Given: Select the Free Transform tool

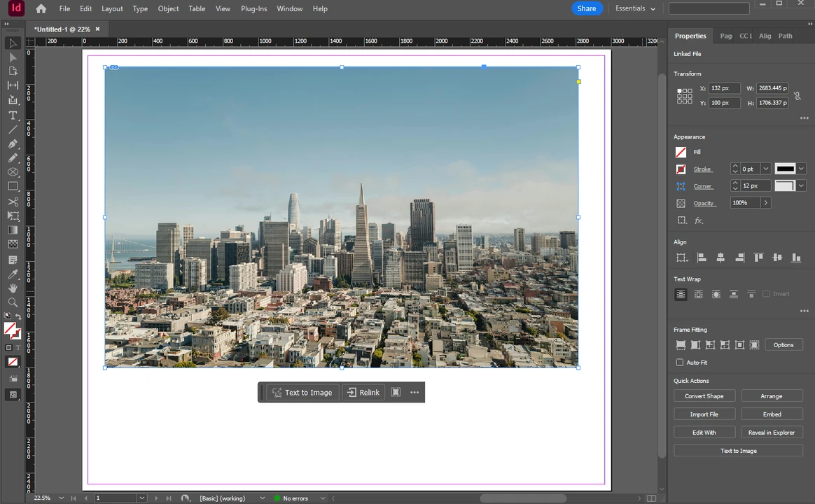Looking at the screenshot, I should pyautogui.click(x=13, y=216).
